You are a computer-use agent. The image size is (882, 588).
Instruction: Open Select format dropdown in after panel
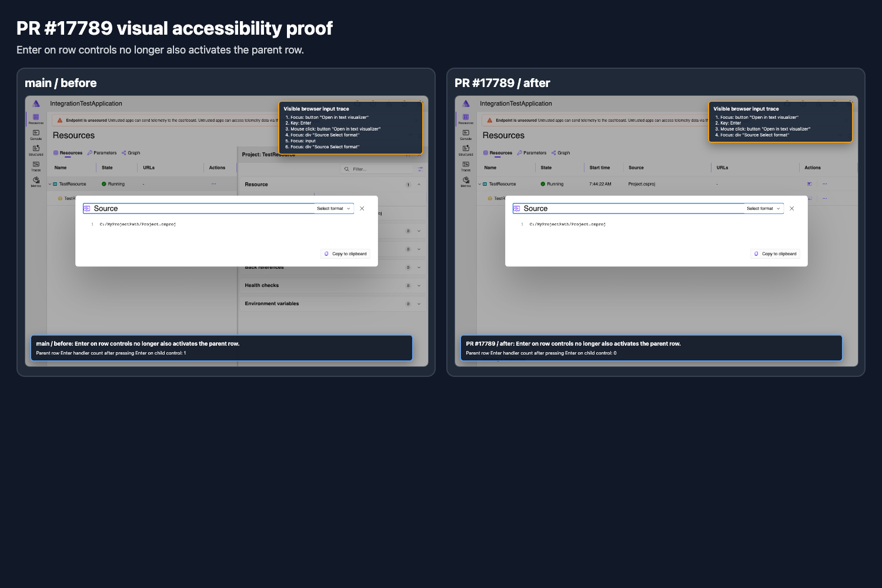pos(763,209)
